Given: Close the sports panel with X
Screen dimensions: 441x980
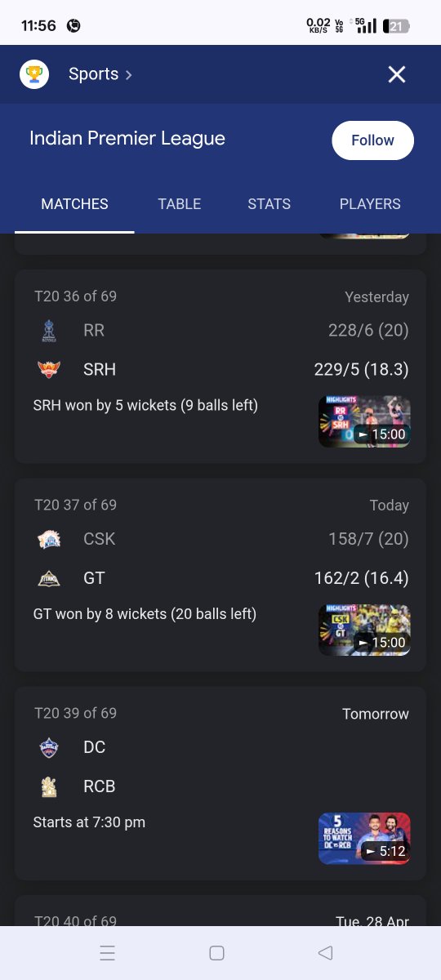Looking at the screenshot, I should pos(397,74).
